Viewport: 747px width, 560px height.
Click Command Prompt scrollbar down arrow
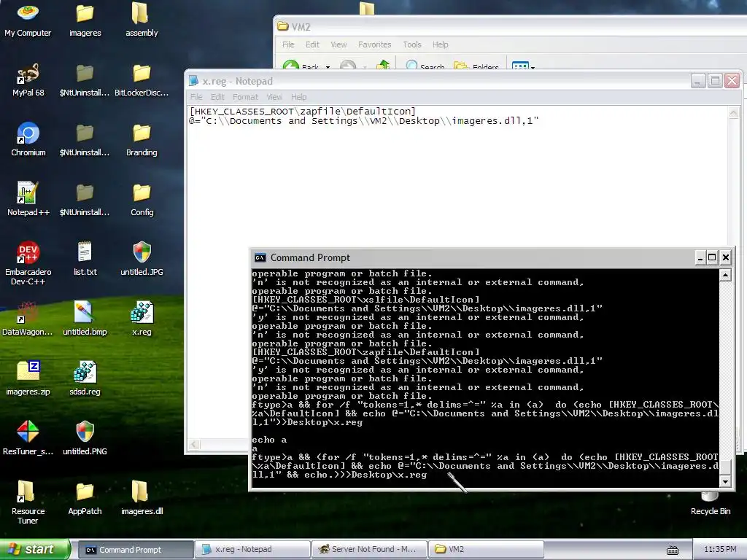725,481
